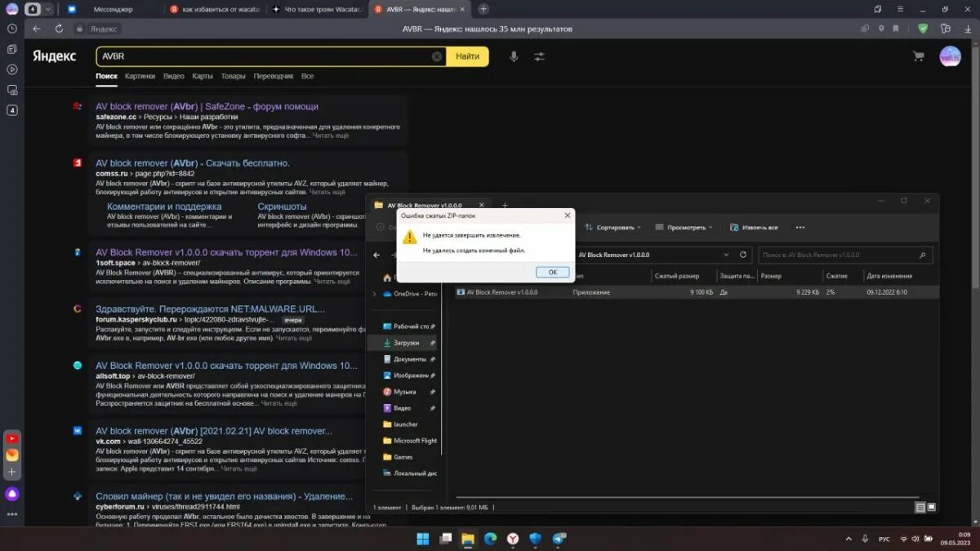Viewport: 980px width, 551px height.
Task: Select Товары search category
Action: (x=233, y=76)
